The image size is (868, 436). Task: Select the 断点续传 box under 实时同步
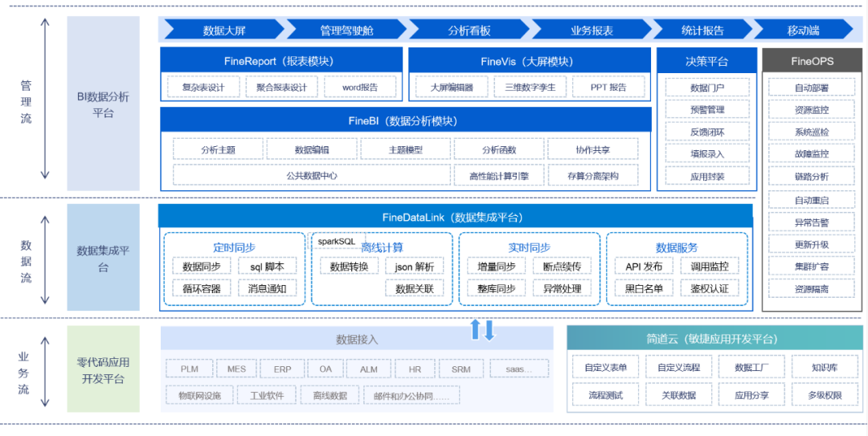coord(562,267)
